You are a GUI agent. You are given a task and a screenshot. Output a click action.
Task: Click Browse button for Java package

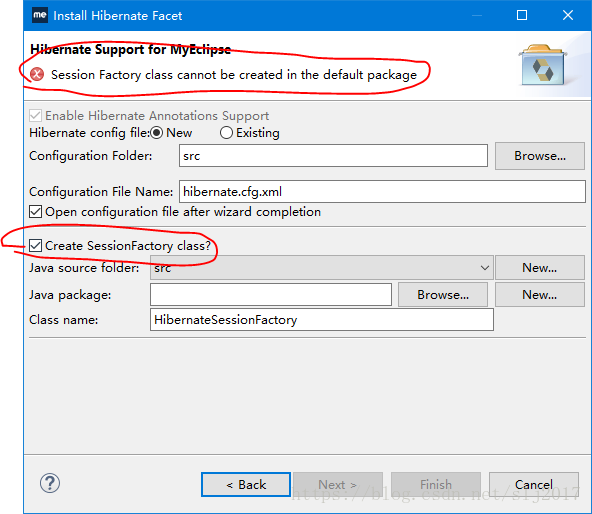443,295
